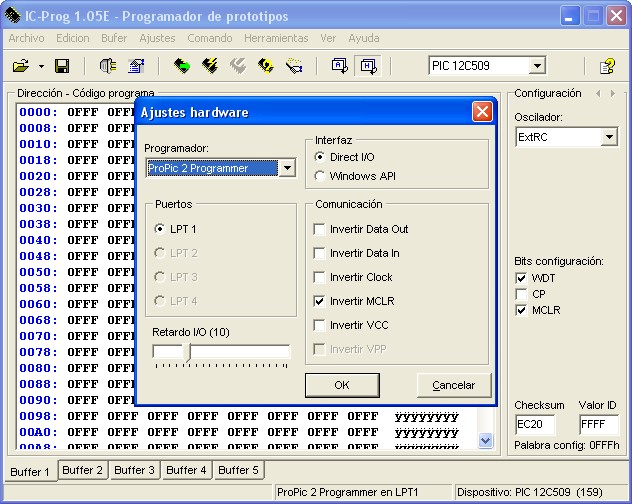
Task: Open hardware settings chip icon in toolbar
Action: tap(108, 66)
